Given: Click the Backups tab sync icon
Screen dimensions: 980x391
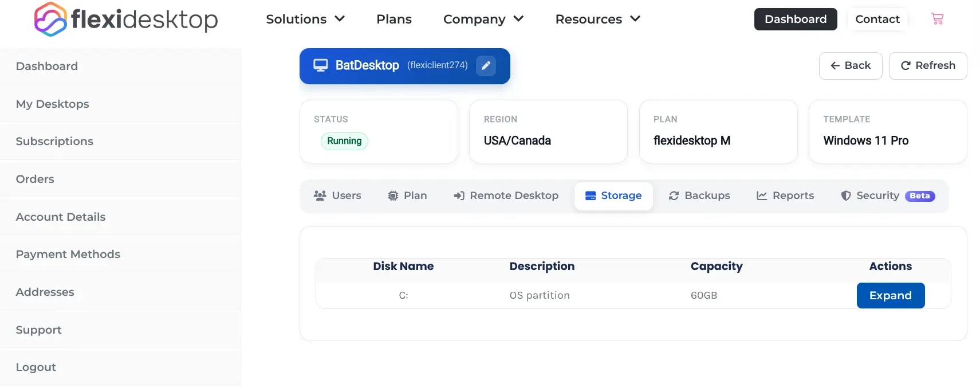Looking at the screenshot, I should [x=674, y=196].
